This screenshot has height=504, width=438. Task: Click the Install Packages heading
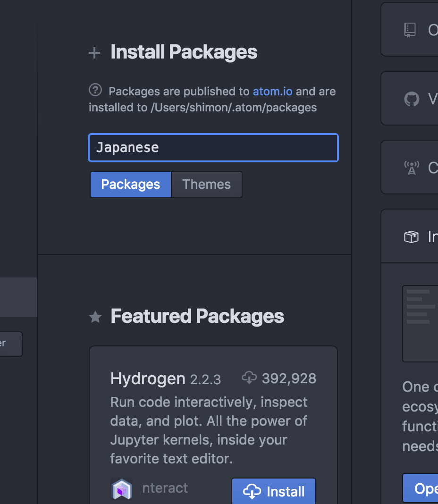[184, 52]
